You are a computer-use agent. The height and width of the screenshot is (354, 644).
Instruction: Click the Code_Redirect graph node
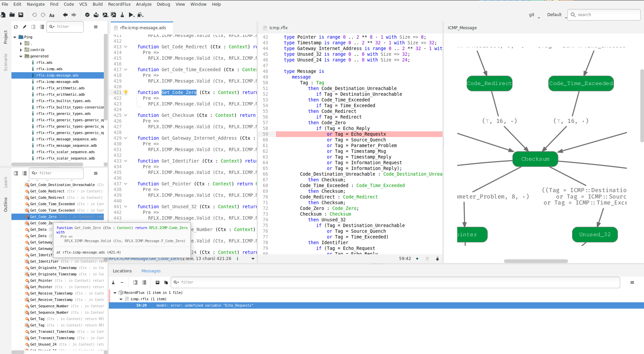point(489,83)
